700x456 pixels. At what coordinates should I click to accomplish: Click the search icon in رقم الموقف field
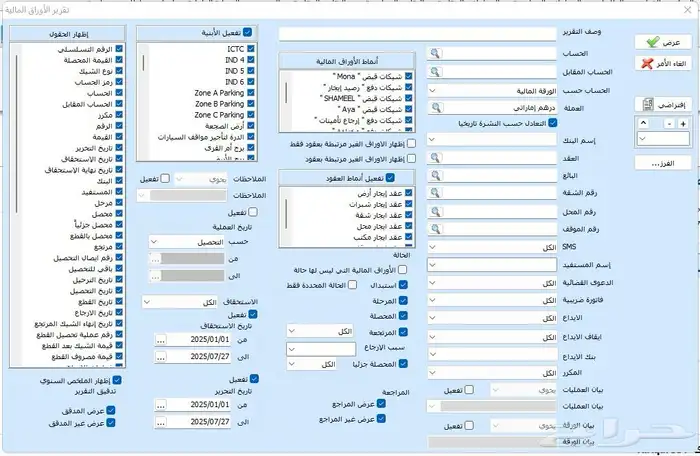(x=435, y=229)
